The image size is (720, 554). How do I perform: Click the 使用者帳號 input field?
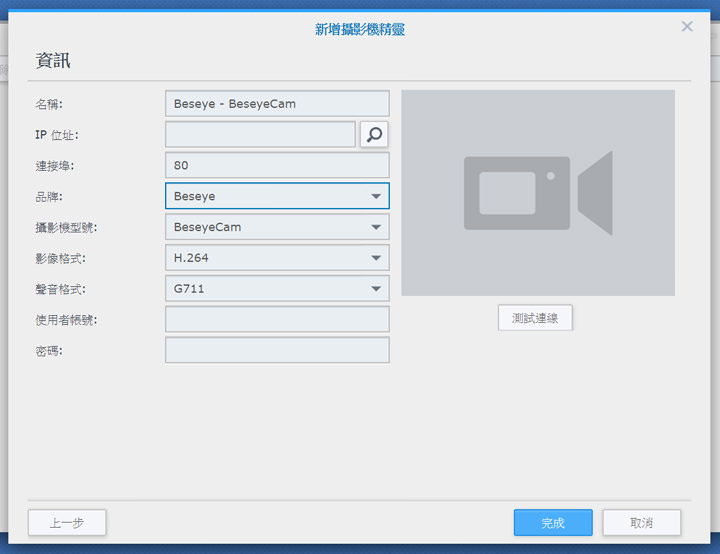(x=277, y=320)
